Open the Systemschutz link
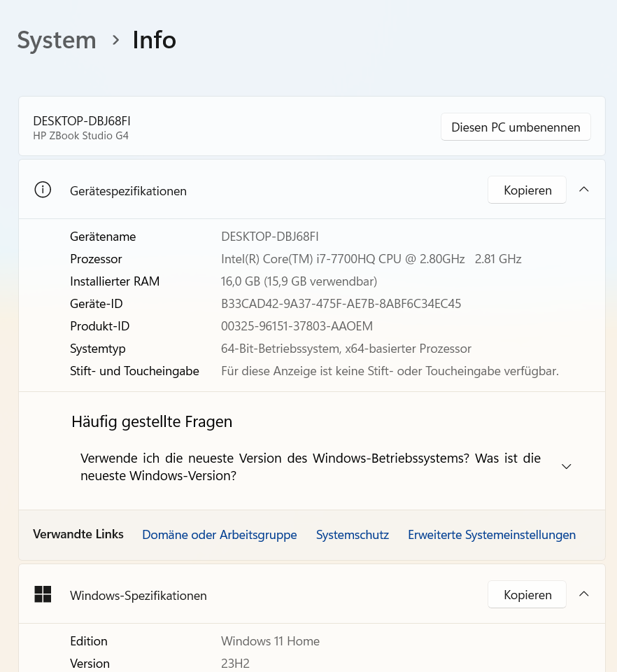The height and width of the screenshot is (672, 617). click(353, 535)
